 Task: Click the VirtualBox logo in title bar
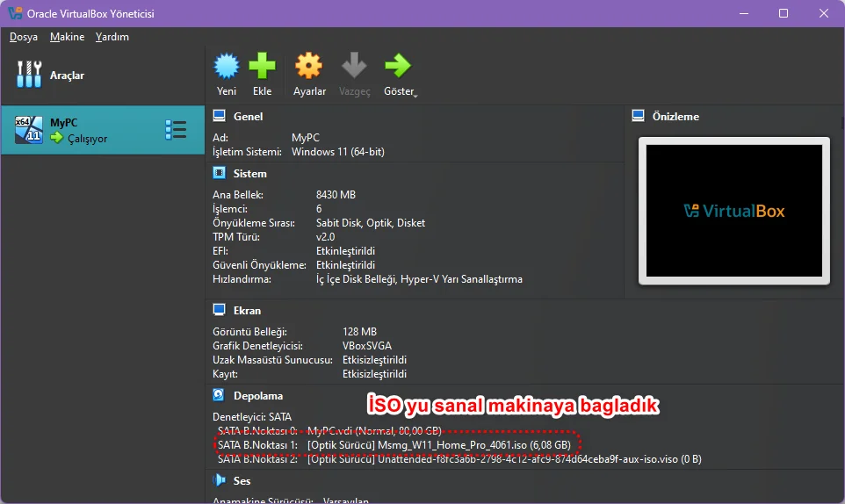(15, 13)
